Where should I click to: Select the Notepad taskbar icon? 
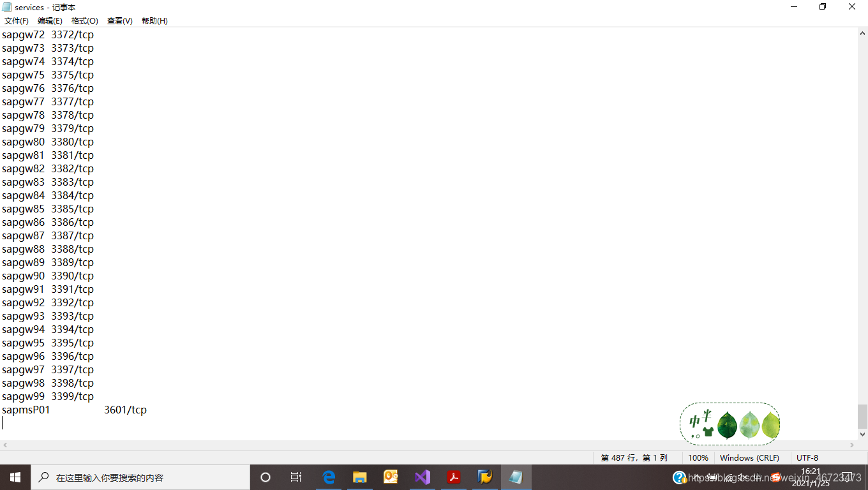[x=516, y=477]
